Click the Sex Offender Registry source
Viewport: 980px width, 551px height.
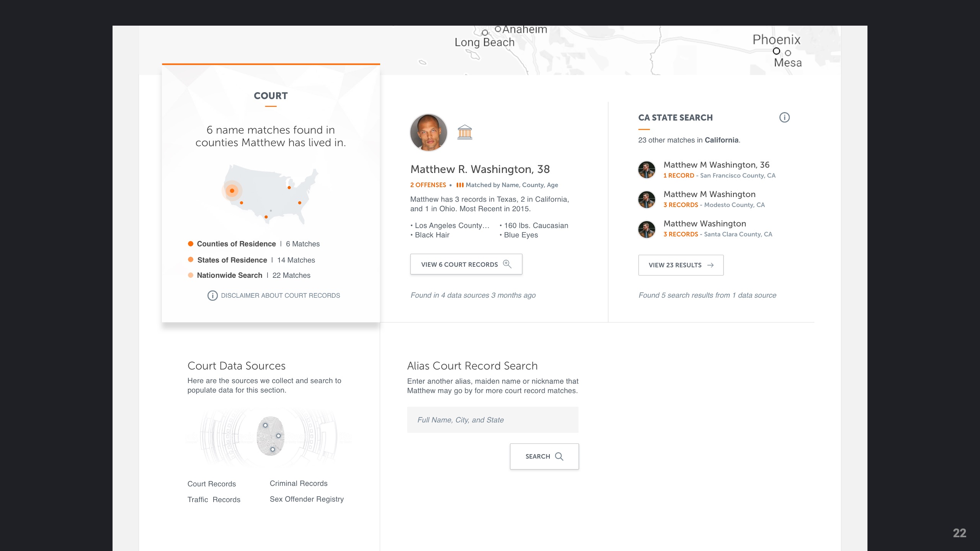tap(306, 499)
